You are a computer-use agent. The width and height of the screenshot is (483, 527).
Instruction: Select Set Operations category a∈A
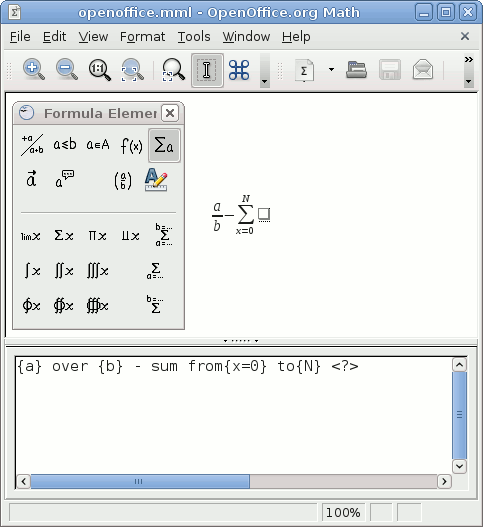[98, 145]
